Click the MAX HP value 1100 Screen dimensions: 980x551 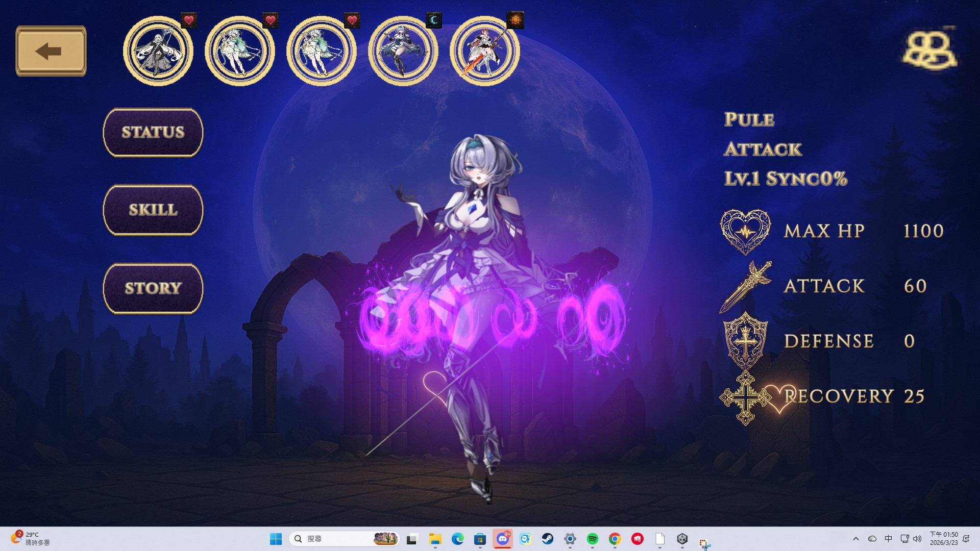(x=923, y=231)
